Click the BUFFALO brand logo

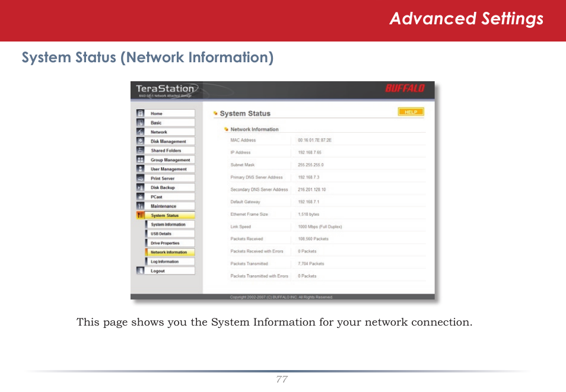click(x=405, y=88)
